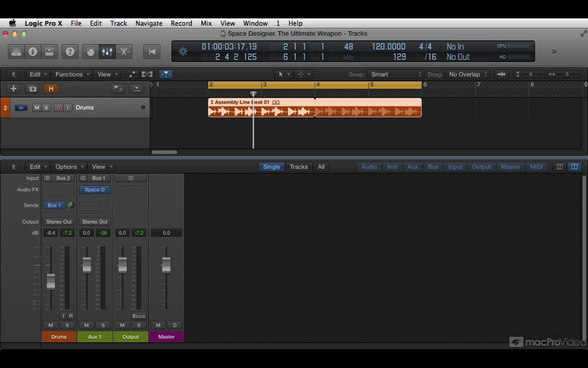Screen dimensions: 588x368
Task: Record-enable the Drums track header
Action: 58,108
